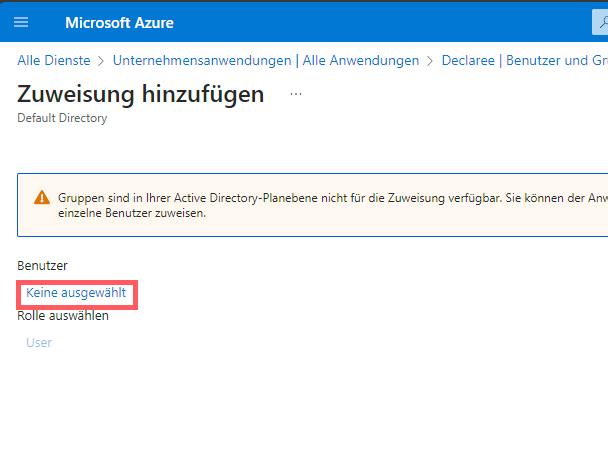Open Unternehmensanwendungen | Alle Anwendungen breadcrumb

click(x=266, y=61)
